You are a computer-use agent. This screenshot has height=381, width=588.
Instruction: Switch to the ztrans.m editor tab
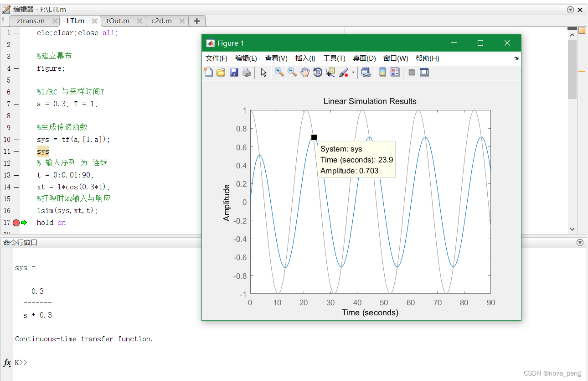pyautogui.click(x=31, y=21)
